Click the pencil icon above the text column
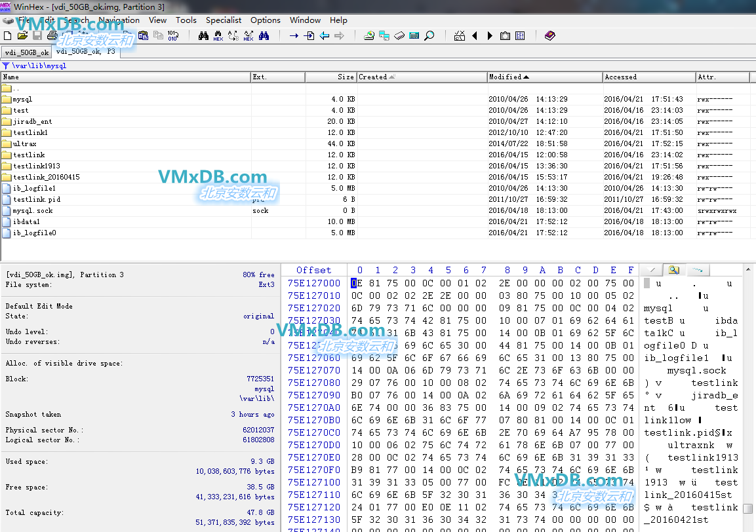This screenshot has width=756, height=532. [x=652, y=270]
